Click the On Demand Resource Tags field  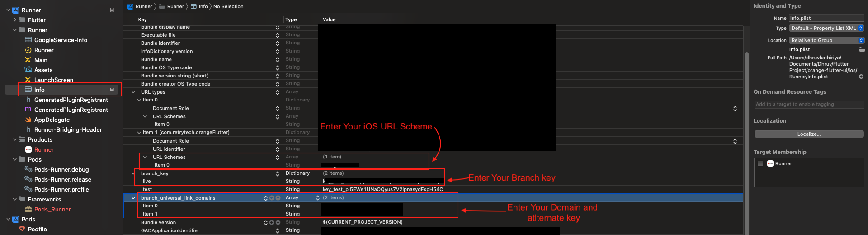[809, 104]
